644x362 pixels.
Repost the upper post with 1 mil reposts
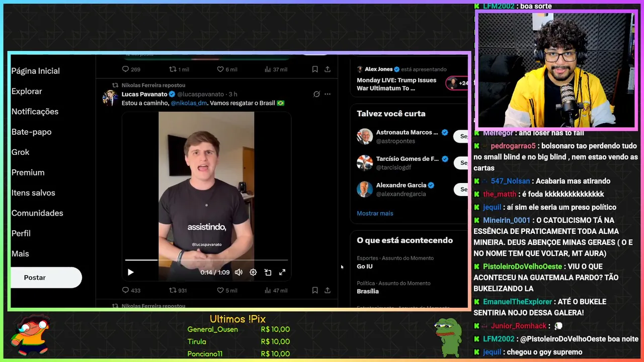point(179,69)
